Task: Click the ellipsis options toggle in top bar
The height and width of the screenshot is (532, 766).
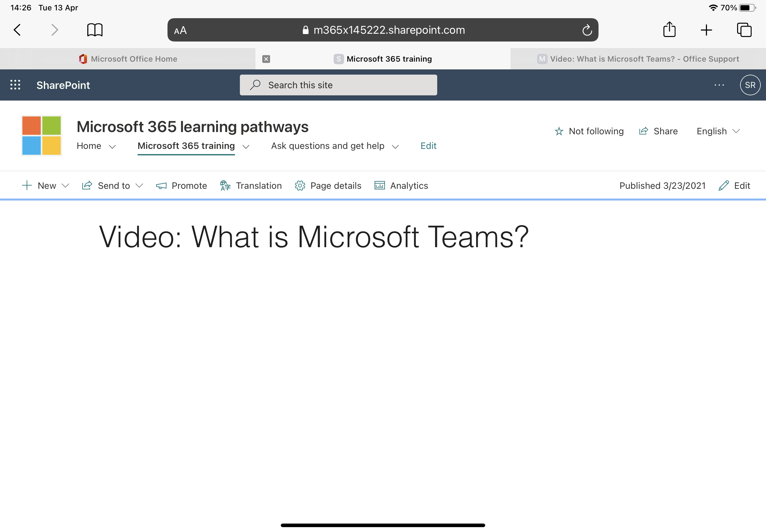Action: coord(719,85)
